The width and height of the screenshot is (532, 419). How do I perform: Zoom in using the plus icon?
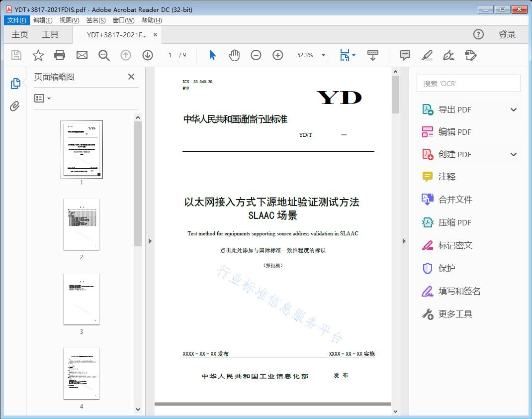tap(278, 55)
